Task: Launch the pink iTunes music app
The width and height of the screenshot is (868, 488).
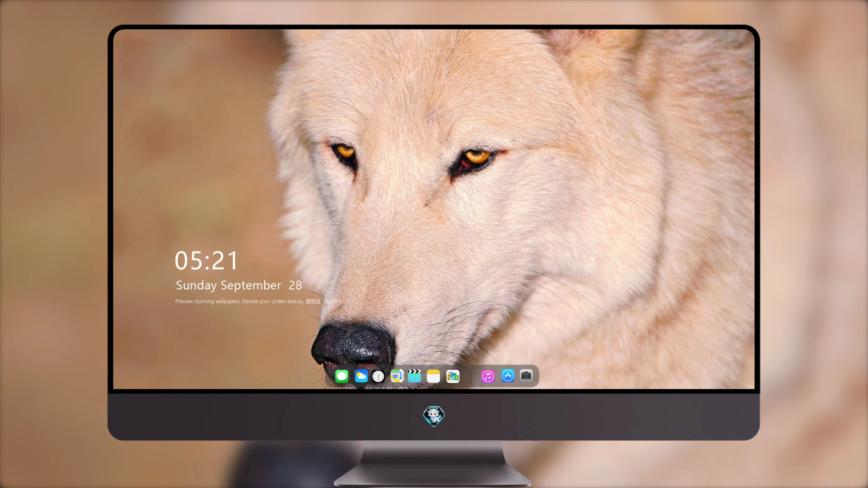Action: pos(488,376)
